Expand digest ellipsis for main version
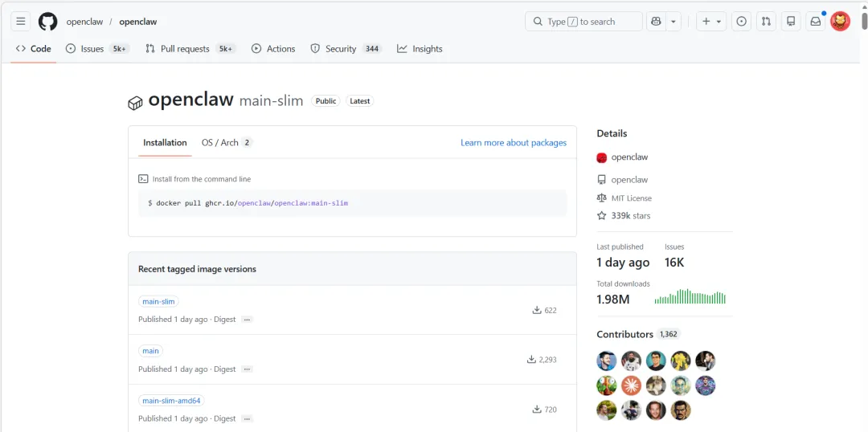Screen dimensions: 868x432 click(247, 369)
